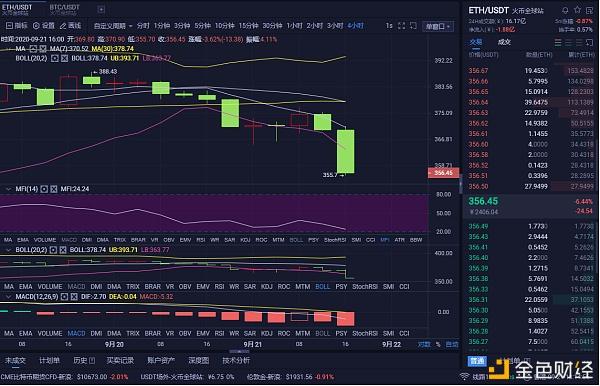The width and height of the screenshot is (600, 386).
Task: Click the price alert bell icon
Action: pyautogui.click(x=565, y=10)
